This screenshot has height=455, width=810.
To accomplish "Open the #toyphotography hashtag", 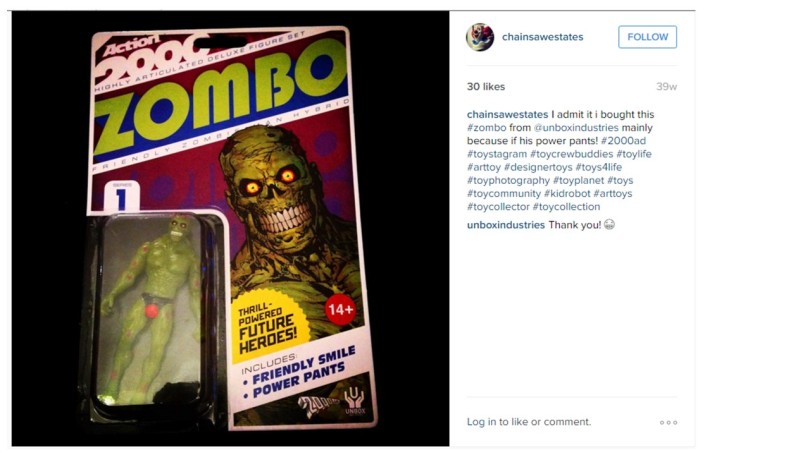I will click(x=508, y=180).
